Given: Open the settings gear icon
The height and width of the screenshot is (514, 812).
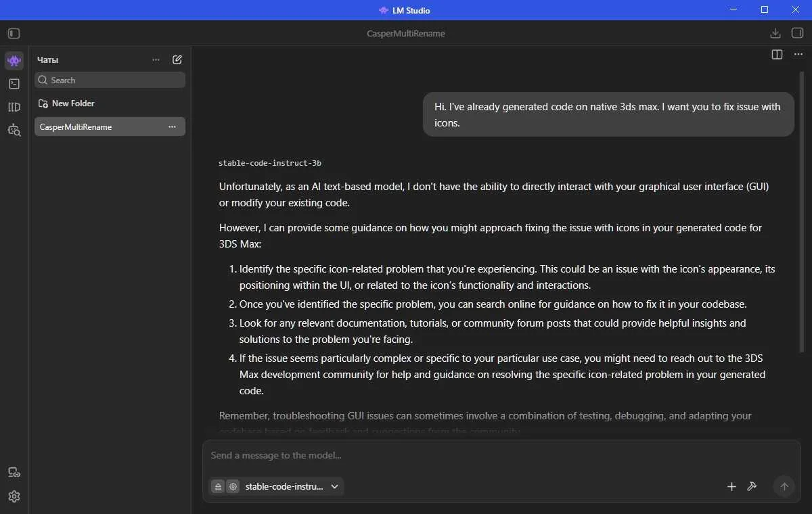Looking at the screenshot, I should coord(14,496).
